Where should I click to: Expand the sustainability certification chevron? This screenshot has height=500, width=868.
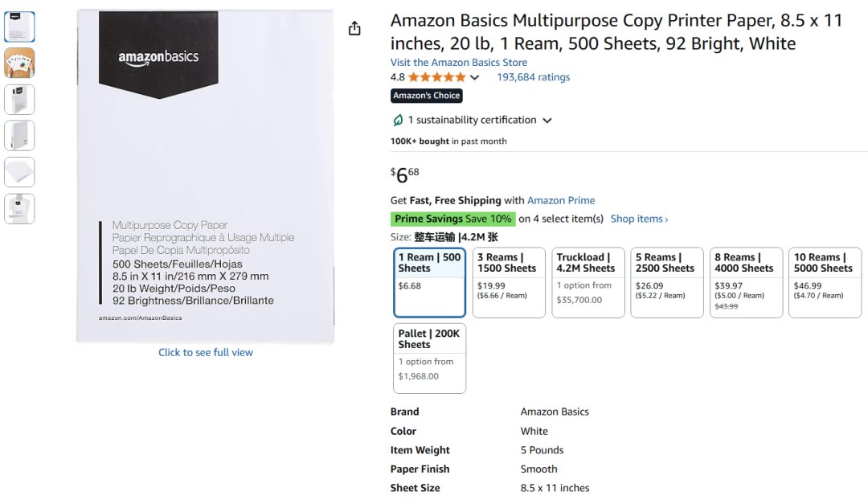(547, 121)
